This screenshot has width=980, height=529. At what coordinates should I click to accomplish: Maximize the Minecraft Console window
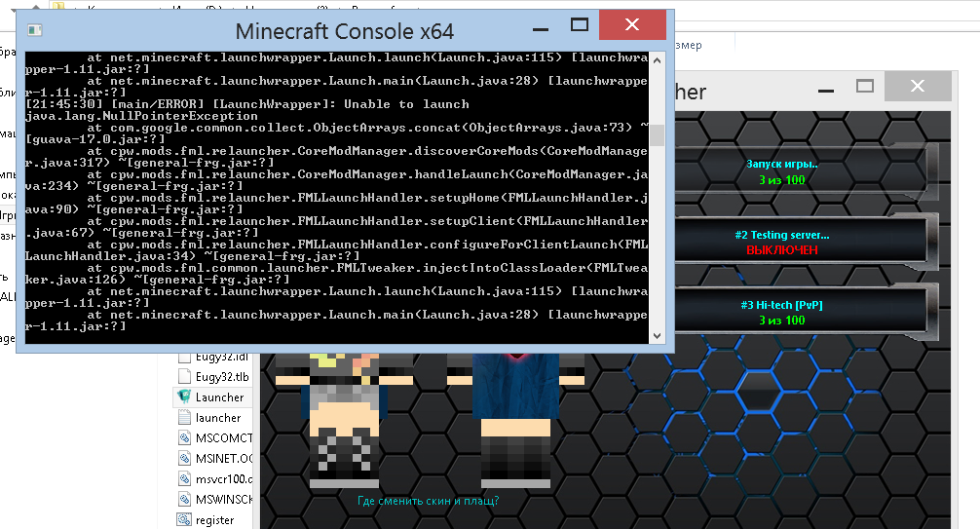click(x=580, y=25)
